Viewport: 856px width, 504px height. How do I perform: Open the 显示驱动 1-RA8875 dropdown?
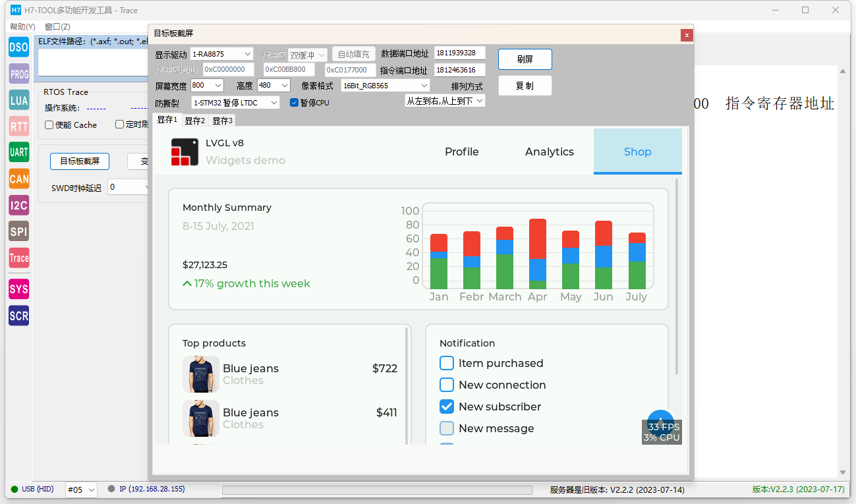pyautogui.click(x=222, y=54)
